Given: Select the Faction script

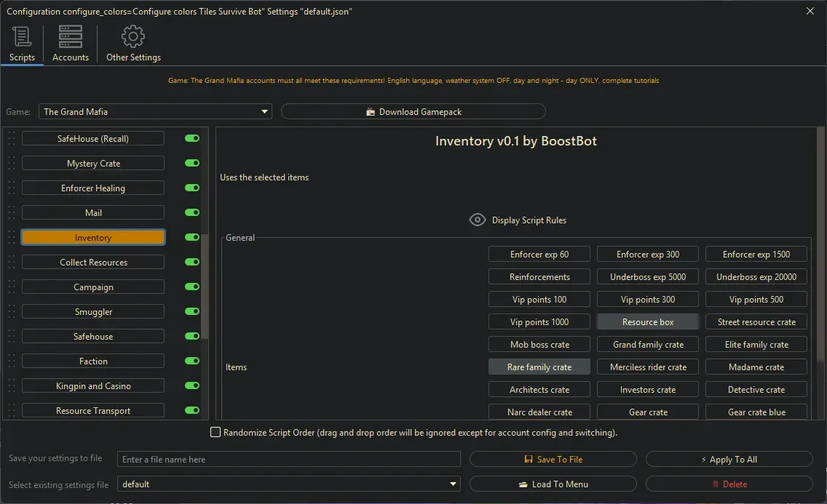Looking at the screenshot, I should click(x=93, y=361).
